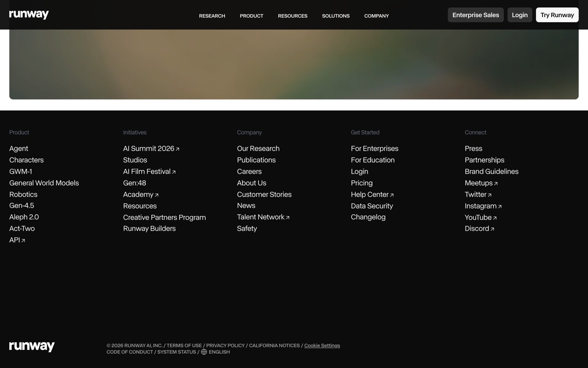Visit the Runway Builders page
The height and width of the screenshot is (368, 588).
click(x=149, y=228)
